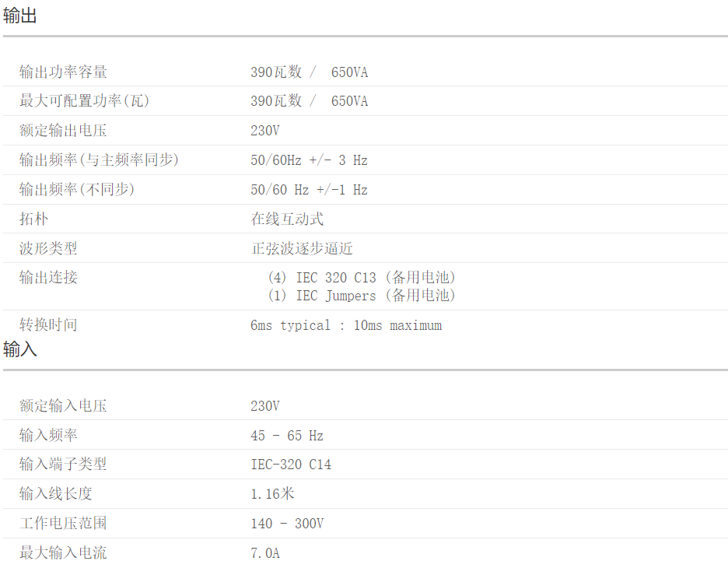The width and height of the screenshot is (728, 568).
Task: Select the 在线互动式 topology value
Action: (x=287, y=219)
